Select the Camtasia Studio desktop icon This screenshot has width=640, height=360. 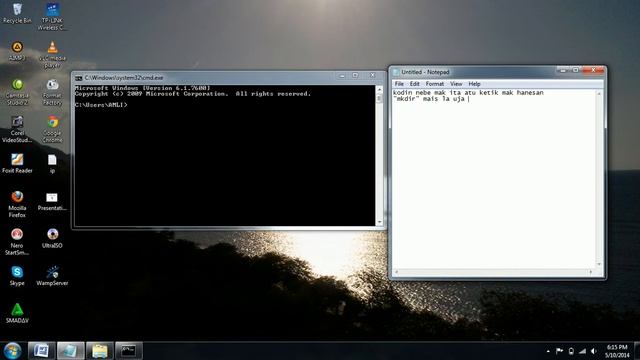17,92
